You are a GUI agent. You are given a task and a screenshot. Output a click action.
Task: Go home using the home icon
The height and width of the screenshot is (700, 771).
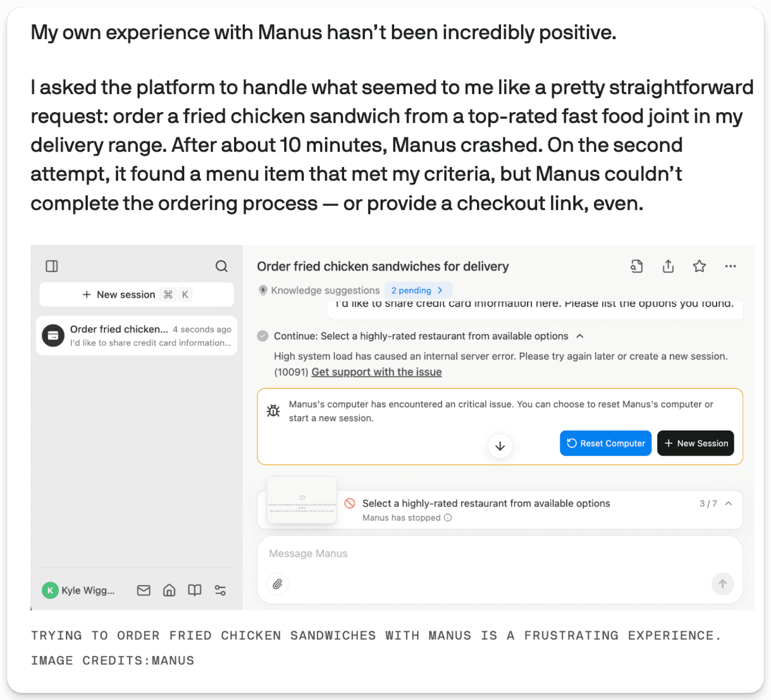169,590
